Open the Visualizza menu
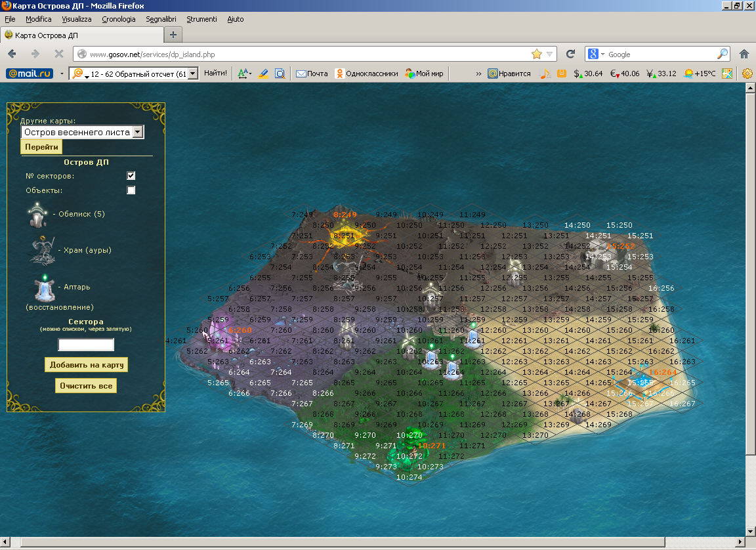Viewport: 756px width, 550px height. click(x=77, y=19)
